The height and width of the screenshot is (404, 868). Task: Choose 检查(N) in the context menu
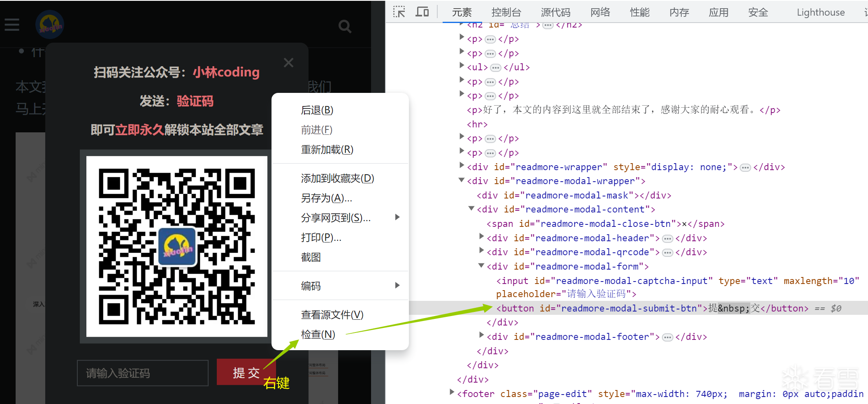click(x=318, y=335)
